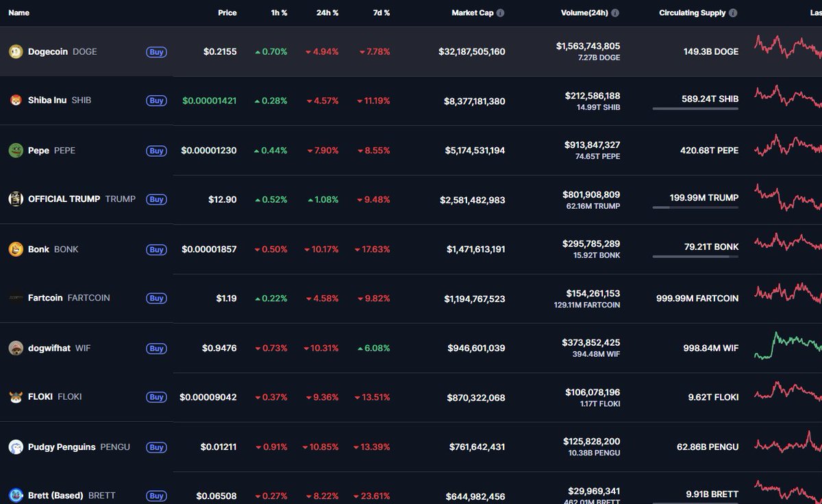This screenshot has height=504, width=822.
Task: Click Buy button for dogwifhat
Action: (156, 348)
